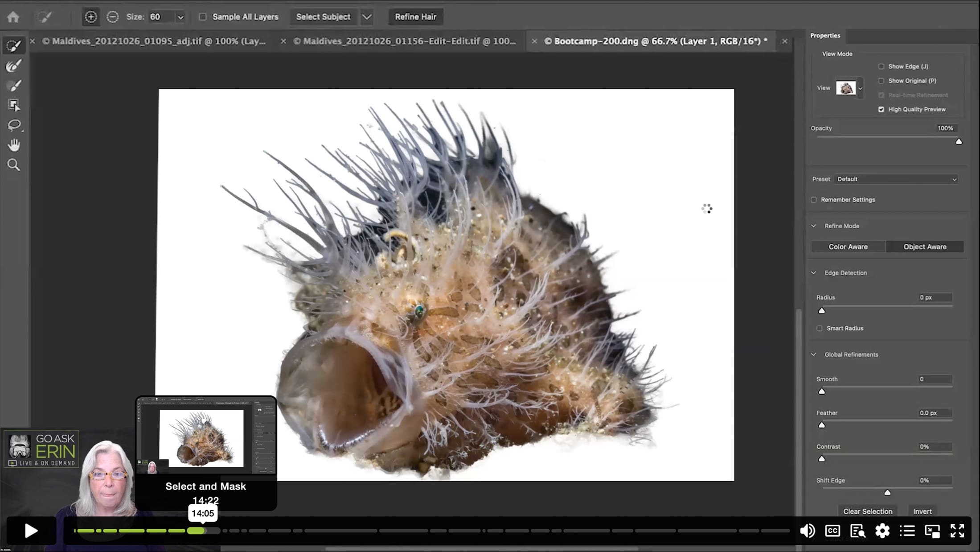This screenshot has height=552, width=980.
Task: Mute the video volume speaker icon
Action: (808, 531)
